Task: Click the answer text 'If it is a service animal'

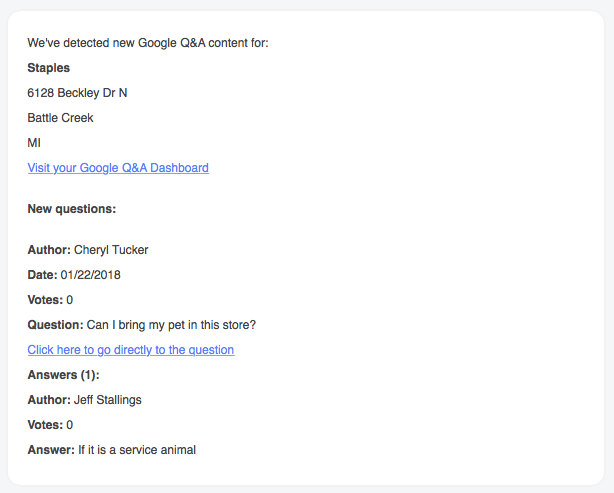Action: (x=137, y=450)
